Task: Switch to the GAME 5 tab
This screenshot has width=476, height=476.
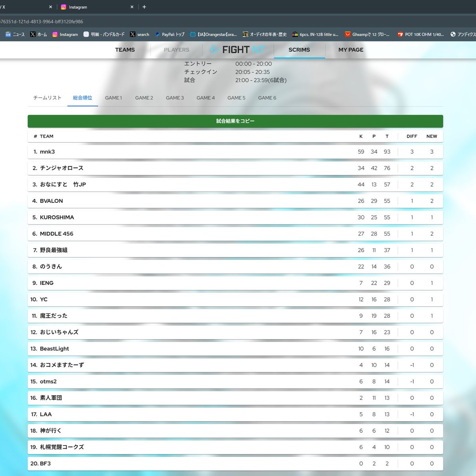Action: click(236, 98)
